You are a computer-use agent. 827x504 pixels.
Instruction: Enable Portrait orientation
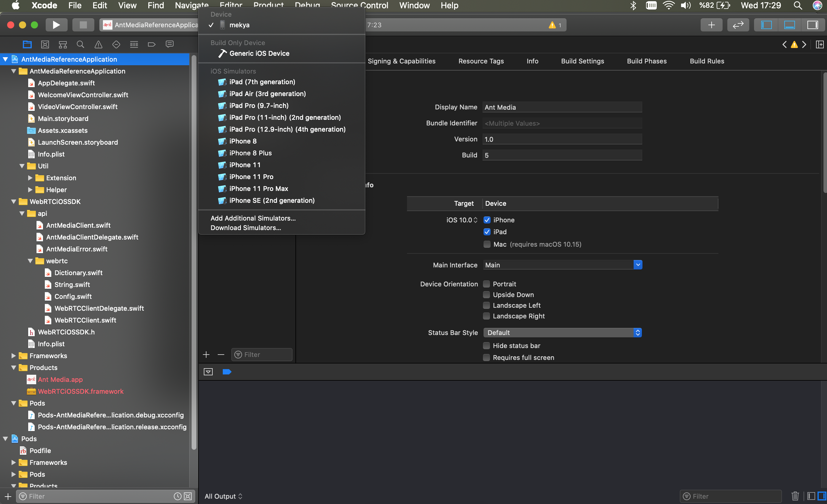486,284
